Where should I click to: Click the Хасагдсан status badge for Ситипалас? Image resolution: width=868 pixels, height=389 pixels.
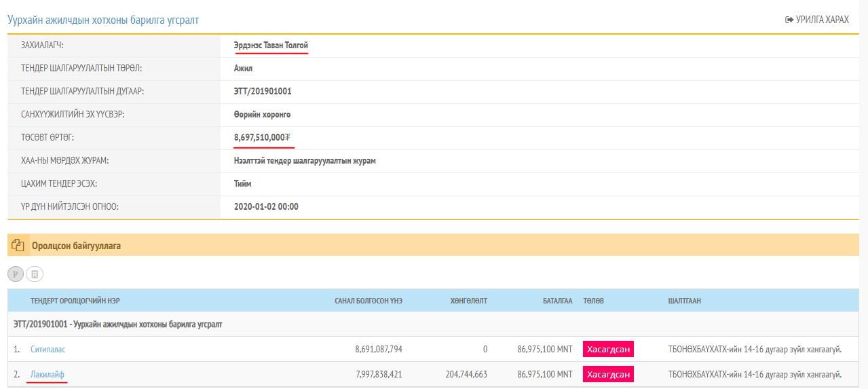point(608,350)
